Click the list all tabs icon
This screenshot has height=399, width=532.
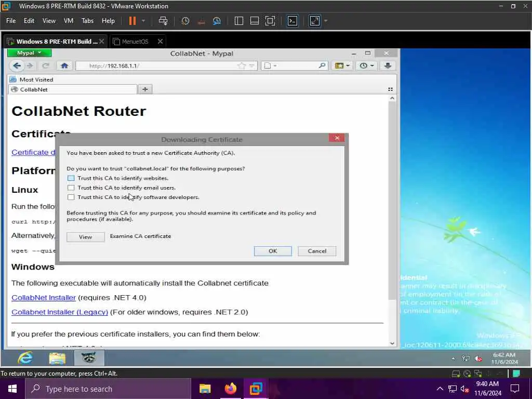tap(390, 89)
